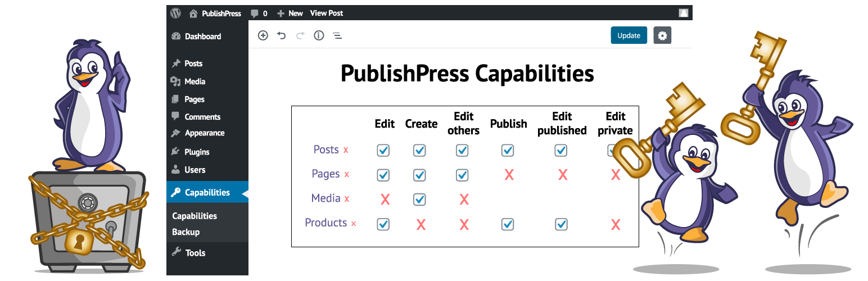
Task: Click red X for Pages Publish
Action: point(509,175)
